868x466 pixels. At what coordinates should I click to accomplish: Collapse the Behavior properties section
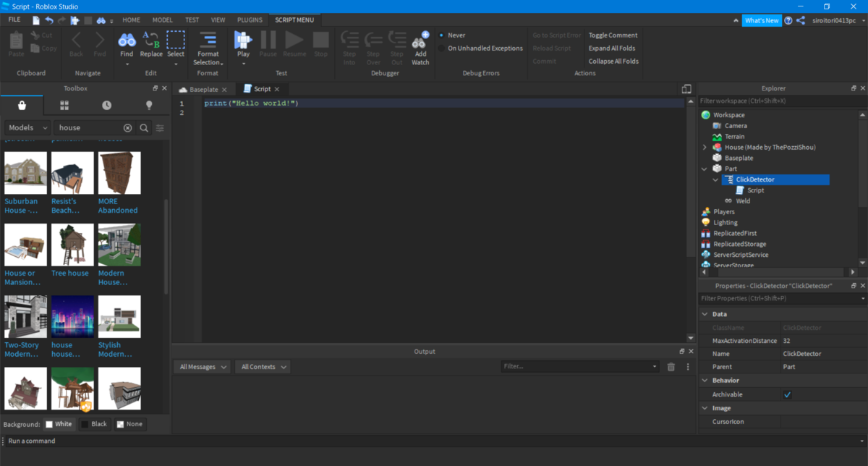[x=705, y=381]
